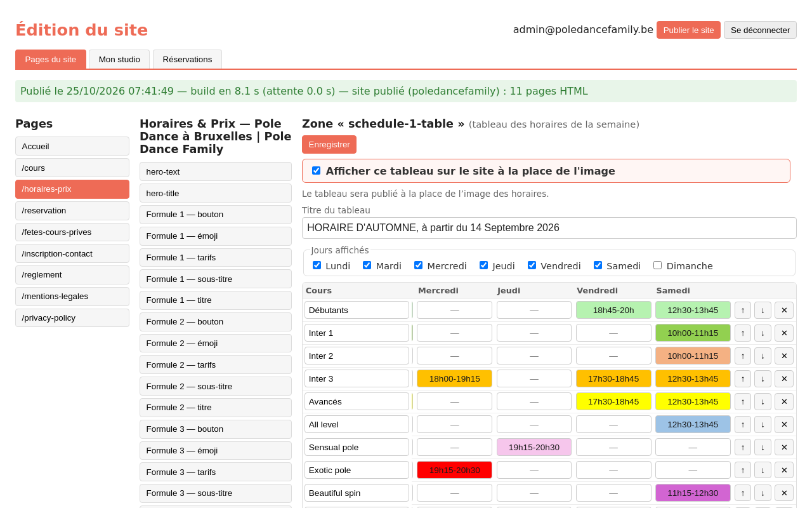Uncheck the Mercredi day checkbox
812x508 pixels.
pyautogui.click(x=418, y=265)
